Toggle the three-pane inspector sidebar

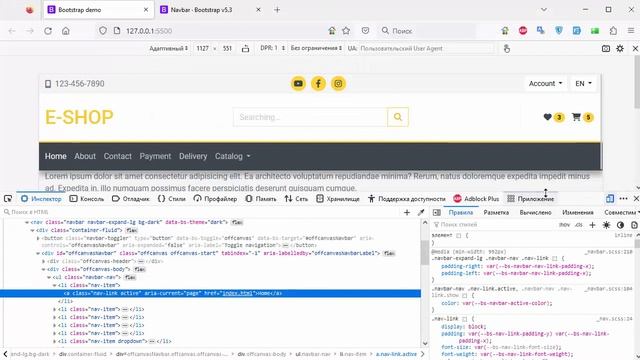coord(437,212)
